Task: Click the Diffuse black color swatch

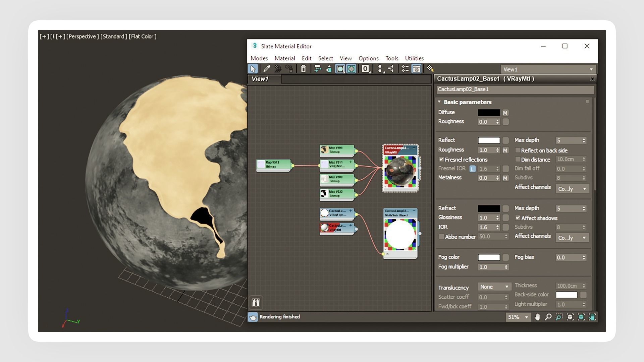Action: [x=489, y=113]
